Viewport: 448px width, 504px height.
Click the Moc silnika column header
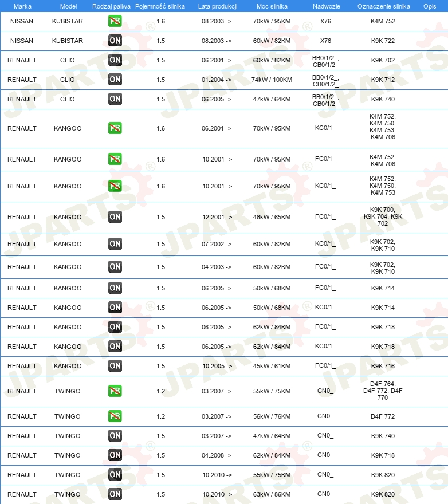[x=272, y=6]
